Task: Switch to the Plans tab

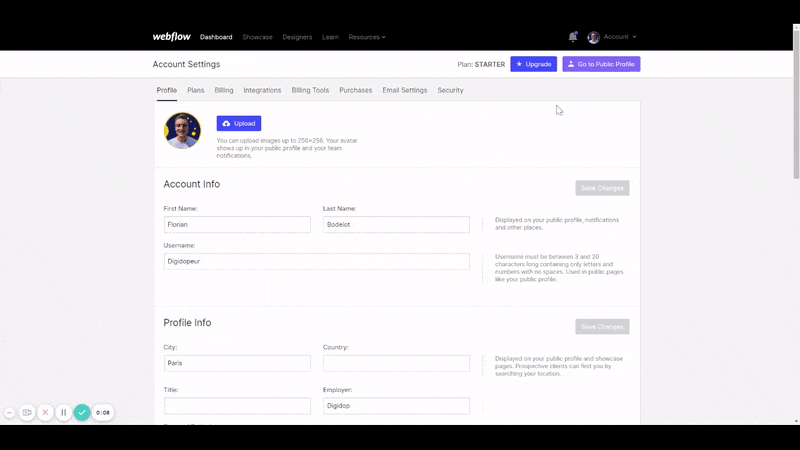Action: [x=195, y=90]
